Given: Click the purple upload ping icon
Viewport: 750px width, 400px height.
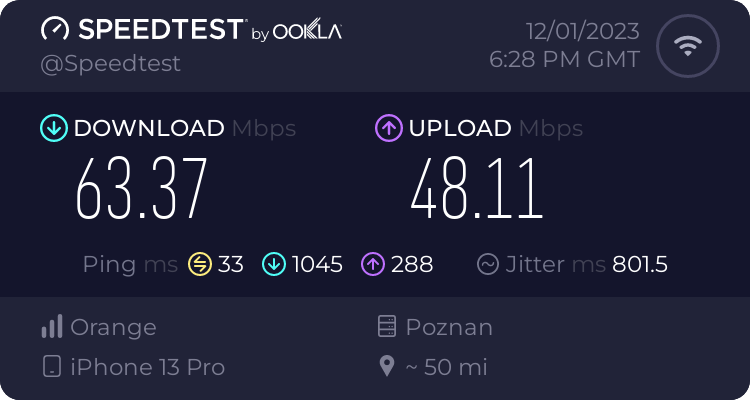Looking at the screenshot, I should coord(374,264).
